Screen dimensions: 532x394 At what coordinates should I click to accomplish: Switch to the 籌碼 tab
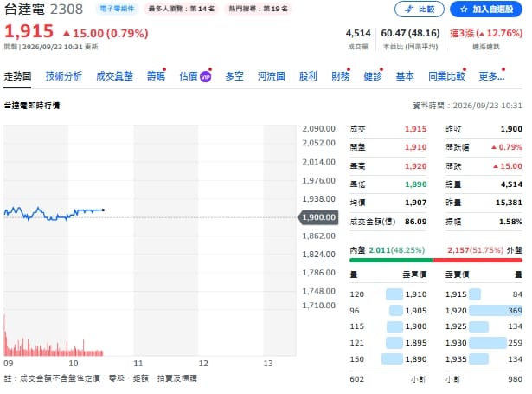[156, 76]
